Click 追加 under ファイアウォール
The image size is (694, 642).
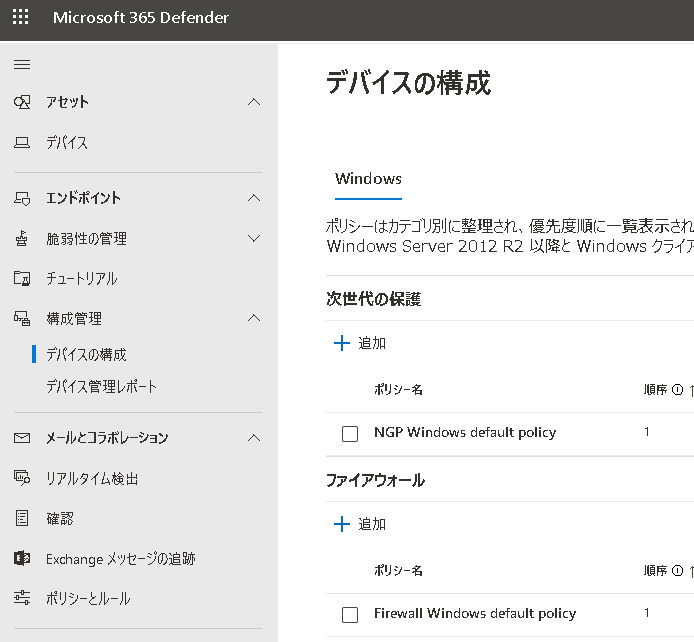coord(360,524)
